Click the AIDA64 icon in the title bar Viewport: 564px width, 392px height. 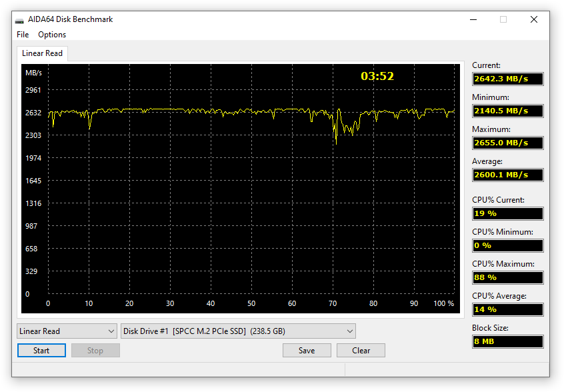coord(20,20)
